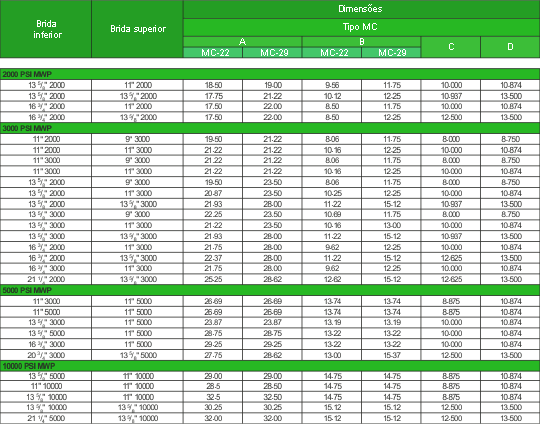Select the "10000 PSI MWP" section row
This screenshot has width=540, height=424.
270,366
